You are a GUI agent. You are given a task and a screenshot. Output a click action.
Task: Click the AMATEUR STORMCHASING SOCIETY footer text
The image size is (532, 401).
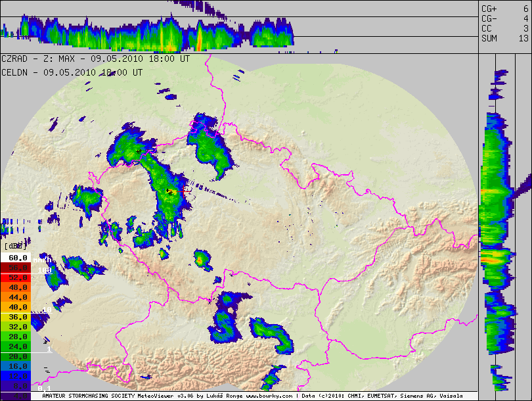[88, 396]
